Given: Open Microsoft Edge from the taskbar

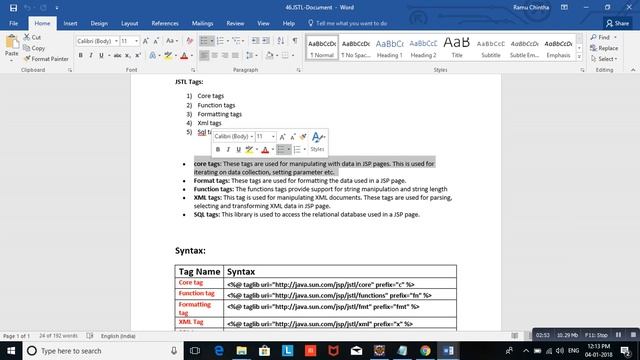Looking at the screenshot, I should click(x=219, y=351).
